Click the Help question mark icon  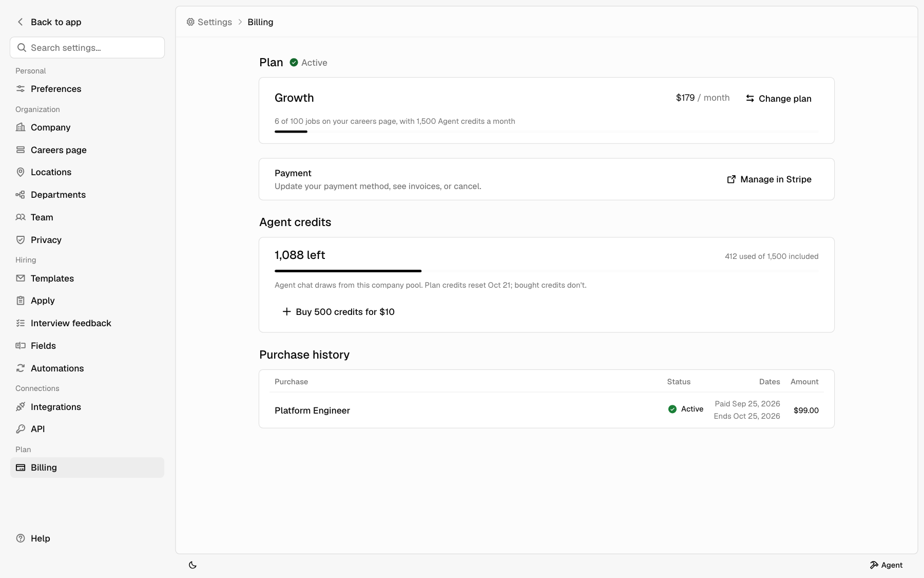pyautogui.click(x=21, y=538)
